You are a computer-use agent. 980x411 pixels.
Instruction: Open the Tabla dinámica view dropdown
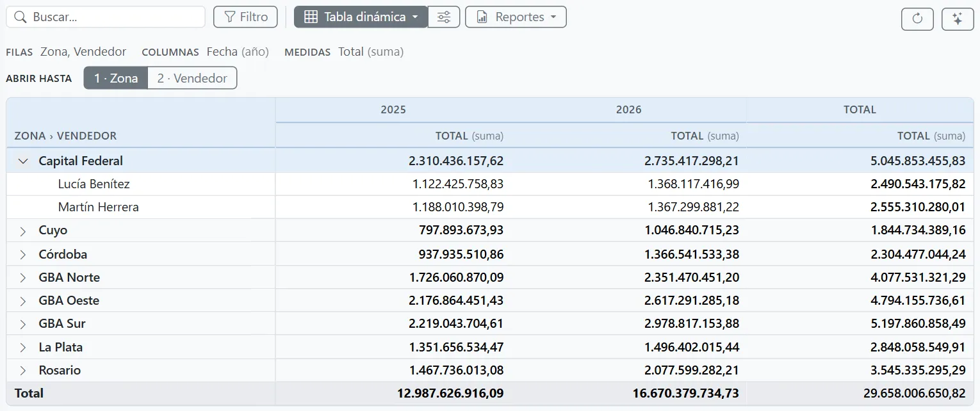click(361, 17)
